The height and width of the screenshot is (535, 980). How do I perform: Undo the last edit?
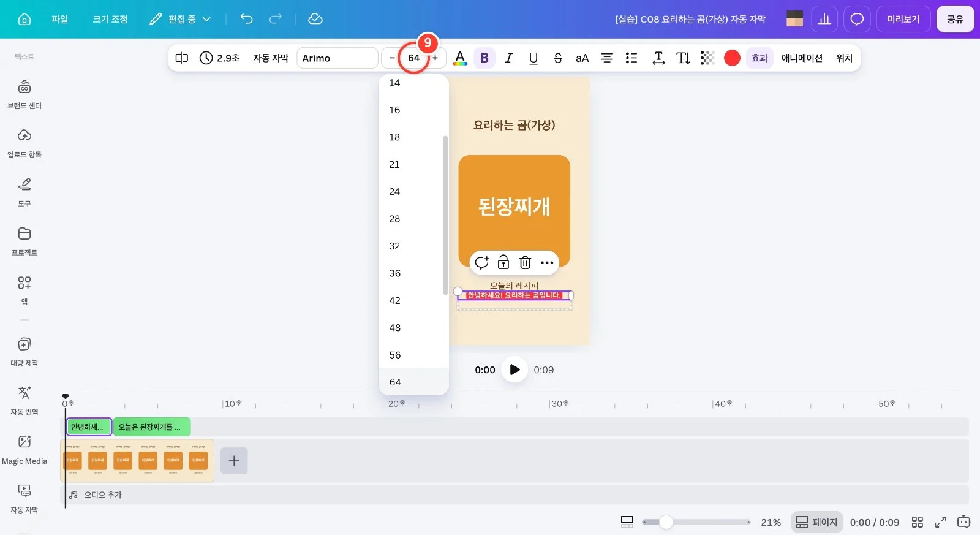click(x=246, y=19)
